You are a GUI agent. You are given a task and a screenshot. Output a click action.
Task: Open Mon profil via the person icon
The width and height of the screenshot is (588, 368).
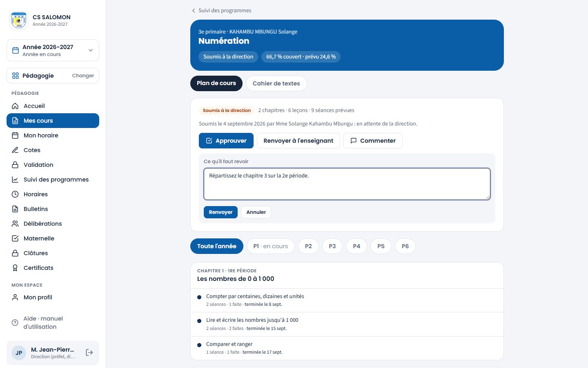15,297
